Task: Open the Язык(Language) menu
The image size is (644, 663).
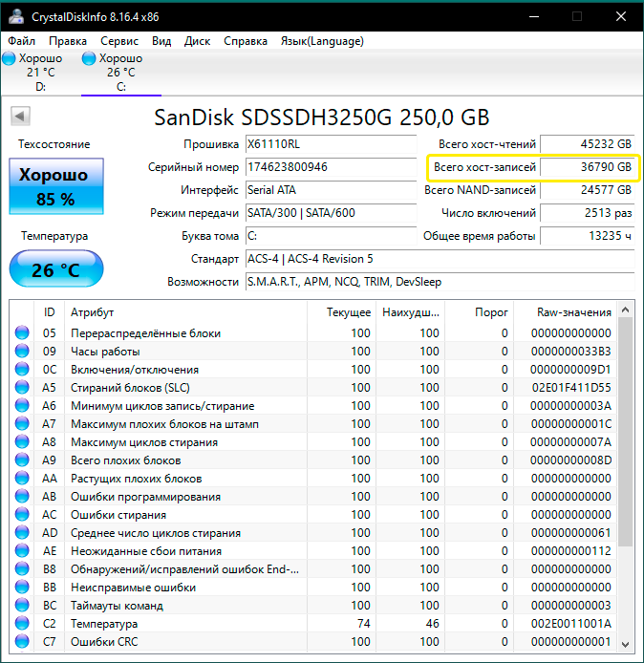Action: click(322, 41)
